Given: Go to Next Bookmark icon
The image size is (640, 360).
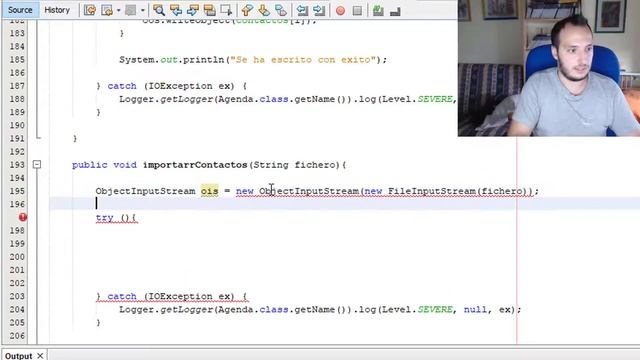Looking at the screenshot, I should [264, 10].
